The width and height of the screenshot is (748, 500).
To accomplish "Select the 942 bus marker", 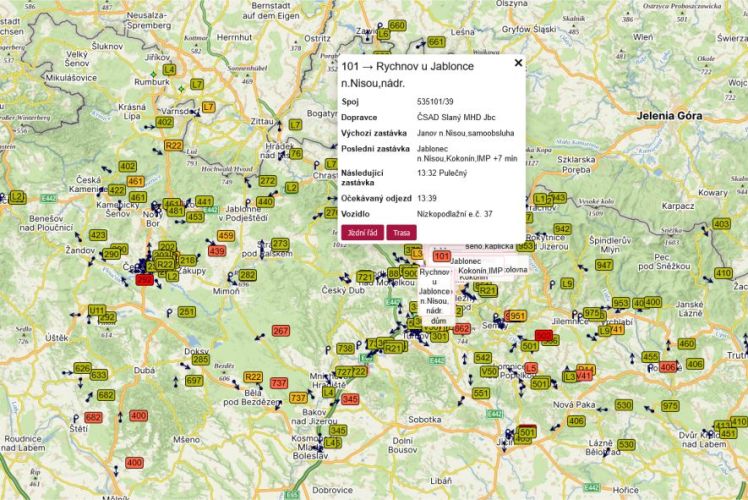I will point(562,229).
